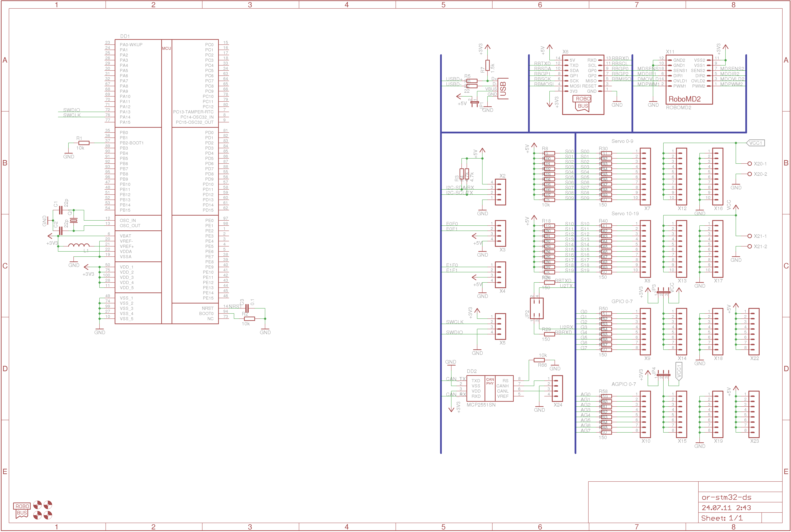Image resolution: width=791 pixels, height=532 pixels.
Task: Select capacitor C3 next to NRST
Action: click(247, 308)
